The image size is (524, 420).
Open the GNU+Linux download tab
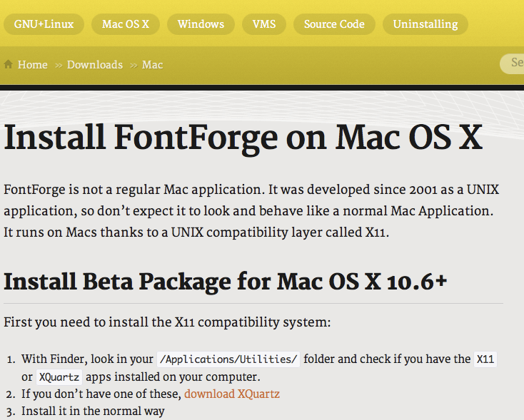(x=44, y=24)
